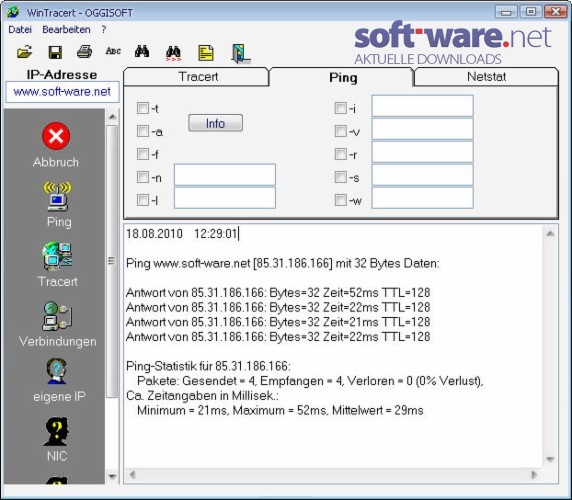Toggle the -i option checkbox

(340, 108)
